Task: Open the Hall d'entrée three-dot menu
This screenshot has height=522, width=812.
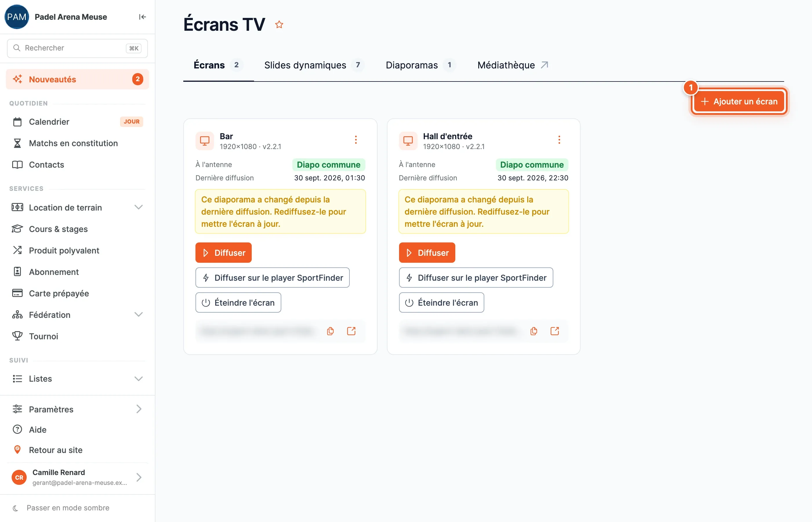Action: [559, 140]
